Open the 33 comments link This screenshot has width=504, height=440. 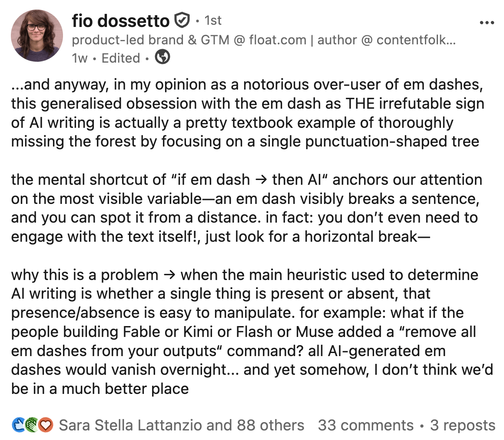[365, 425]
